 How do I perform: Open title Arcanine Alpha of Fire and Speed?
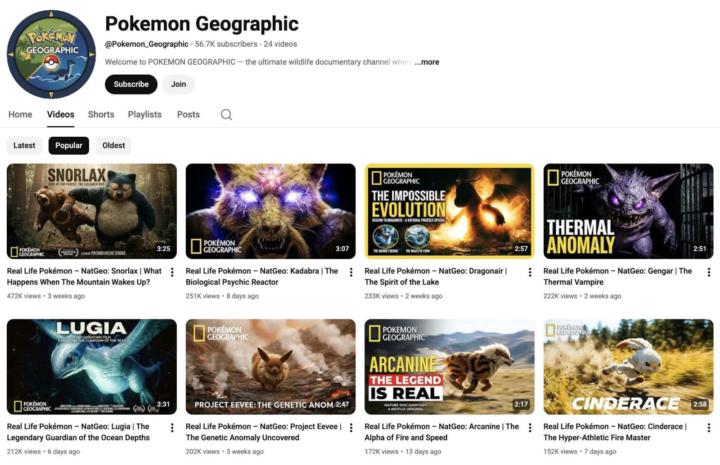pos(442,432)
